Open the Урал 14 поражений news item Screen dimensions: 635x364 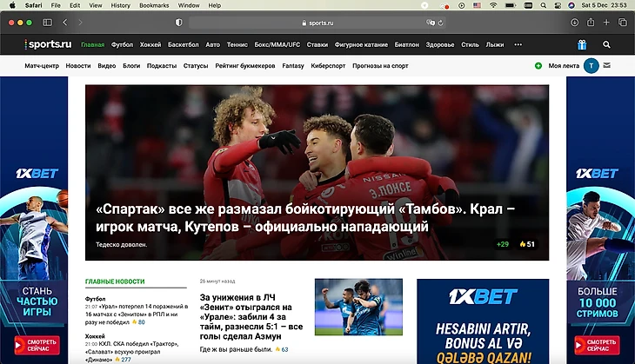pos(137,314)
